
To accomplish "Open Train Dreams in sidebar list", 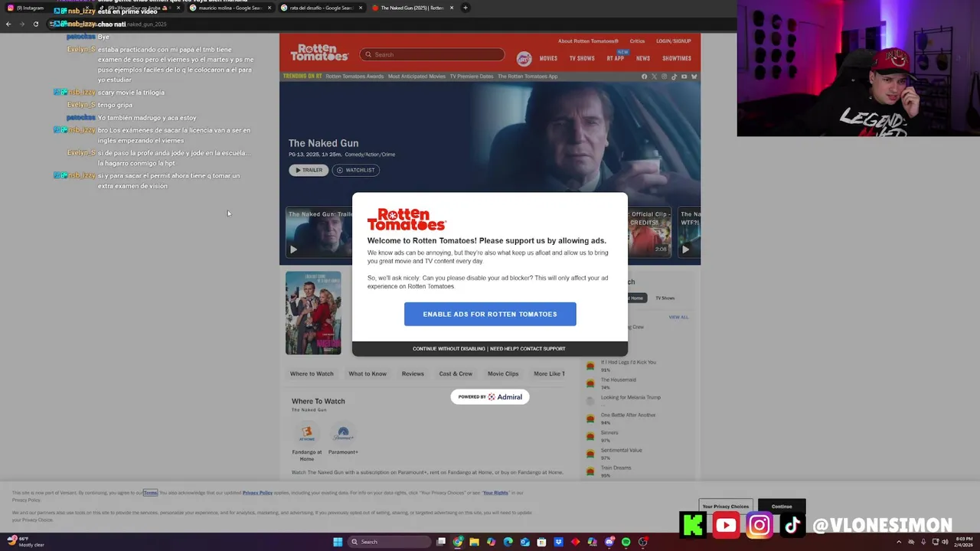I will (x=616, y=468).
